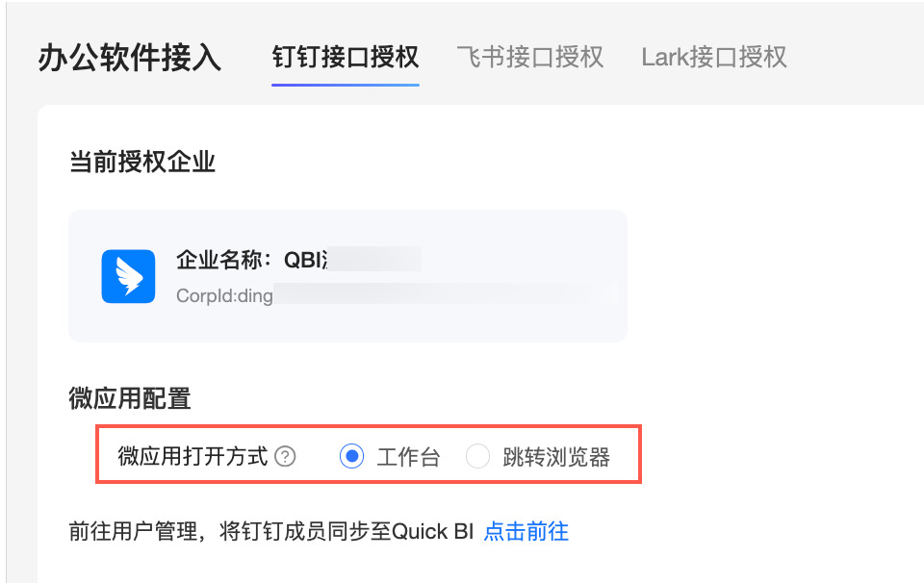924x583 pixels.
Task: Click the 工作台 option label text
Action: click(408, 457)
